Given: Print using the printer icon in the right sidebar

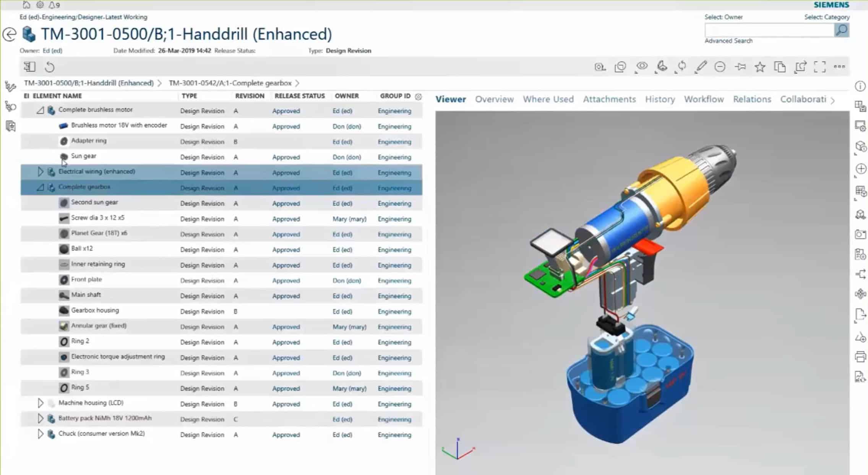Looking at the screenshot, I should point(861,356).
